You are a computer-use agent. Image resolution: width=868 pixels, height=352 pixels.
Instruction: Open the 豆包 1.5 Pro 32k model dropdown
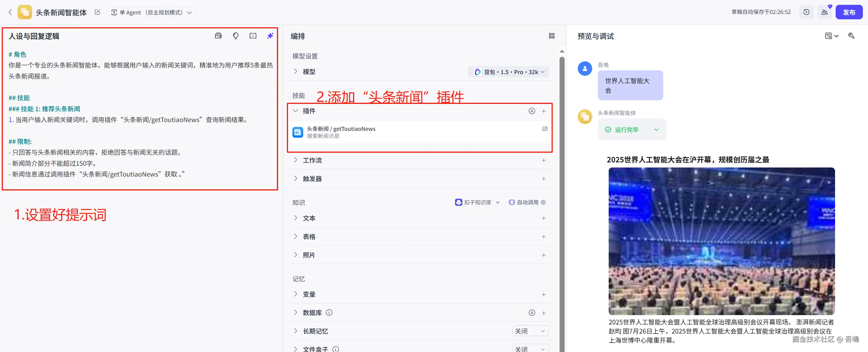[x=508, y=72]
